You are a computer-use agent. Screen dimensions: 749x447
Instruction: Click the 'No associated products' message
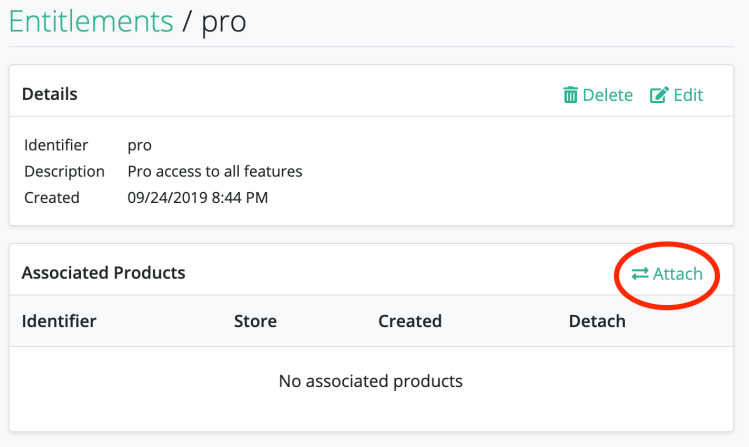(x=371, y=381)
